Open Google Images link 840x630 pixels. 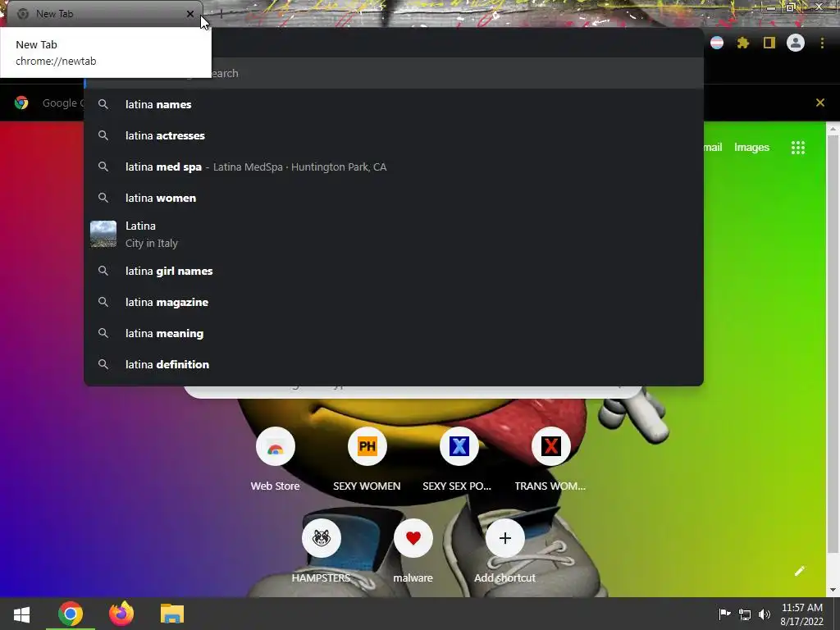(x=751, y=148)
